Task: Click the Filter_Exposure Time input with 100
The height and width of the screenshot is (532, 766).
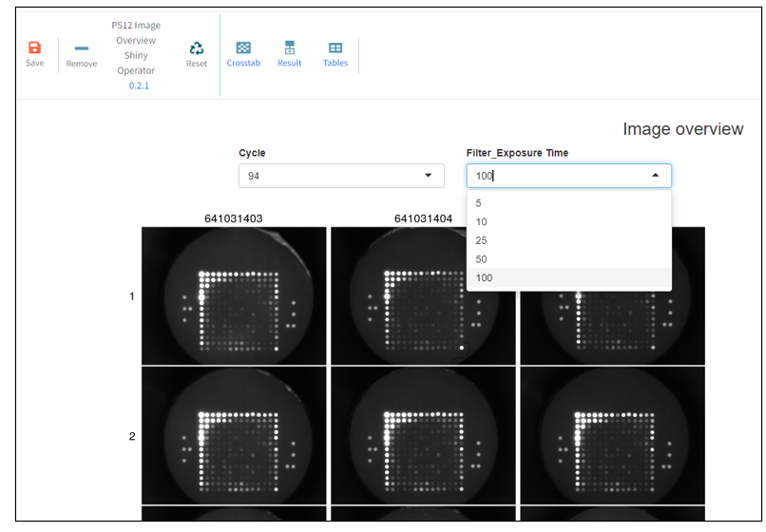Action: point(568,176)
